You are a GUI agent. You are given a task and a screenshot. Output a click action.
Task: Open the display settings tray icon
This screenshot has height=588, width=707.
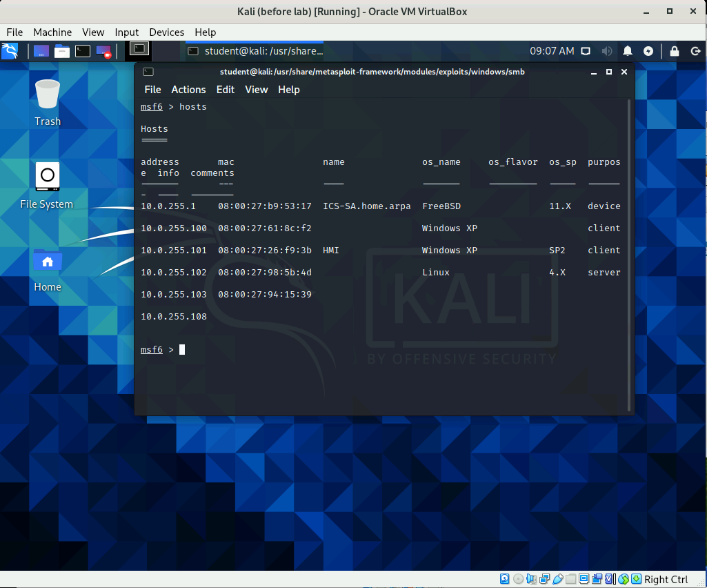tap(586, 51)
